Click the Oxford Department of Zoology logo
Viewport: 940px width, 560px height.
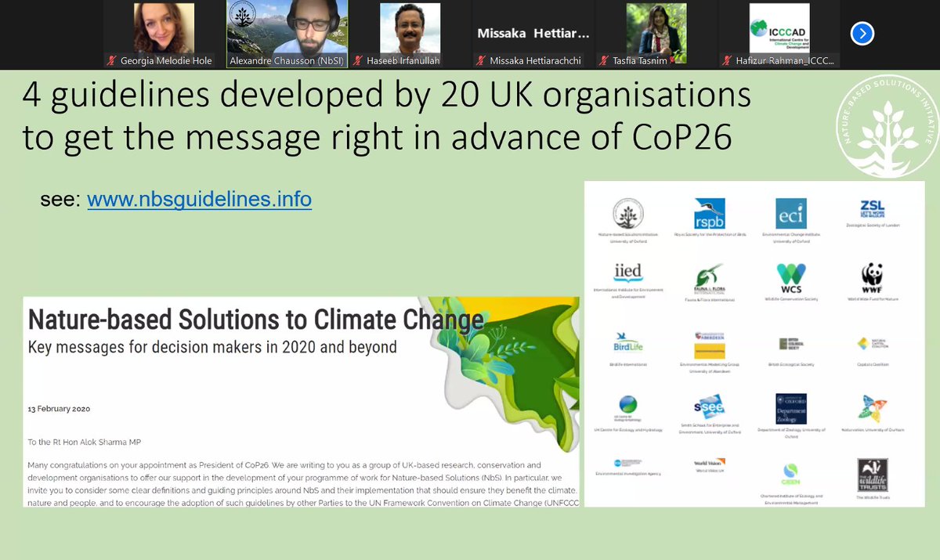tap(790, 409)
